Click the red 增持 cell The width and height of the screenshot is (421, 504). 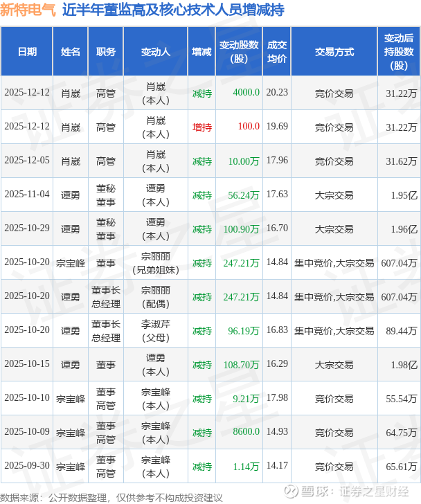(201, 127)
